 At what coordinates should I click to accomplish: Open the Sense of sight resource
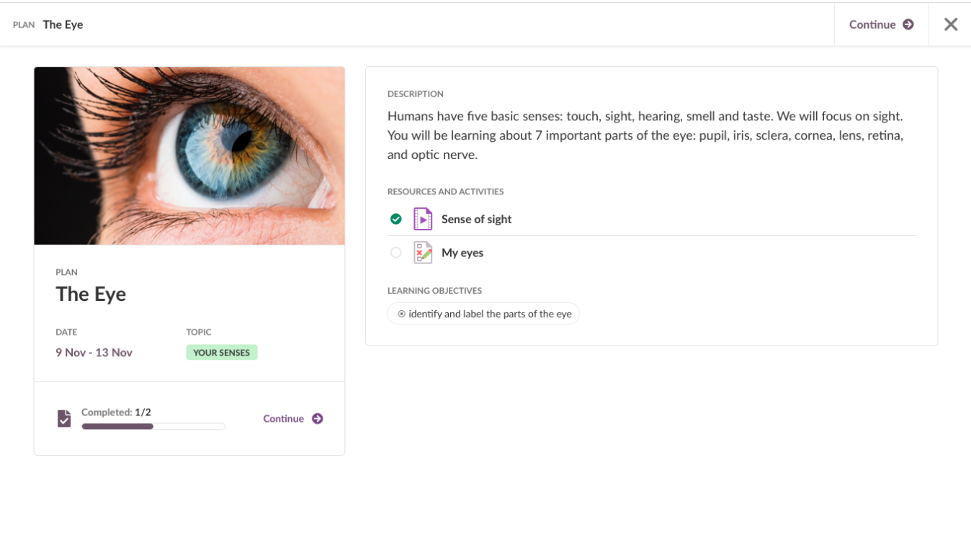[476, 219]
